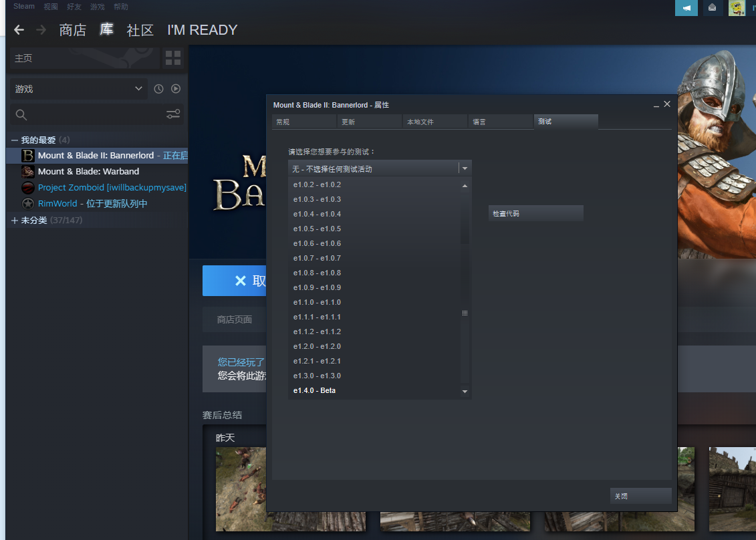Open the beta selection dropdown arrow
756x540 pixels.
465,168
